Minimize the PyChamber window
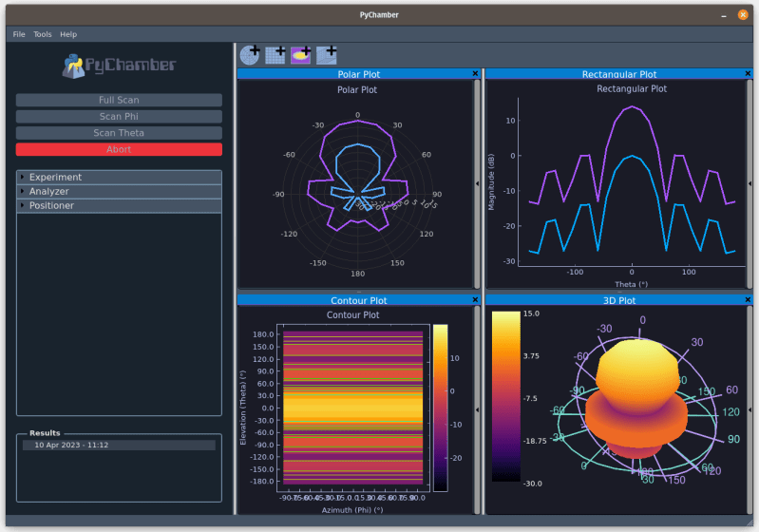759x532 pixels. (x=724, y=15)
